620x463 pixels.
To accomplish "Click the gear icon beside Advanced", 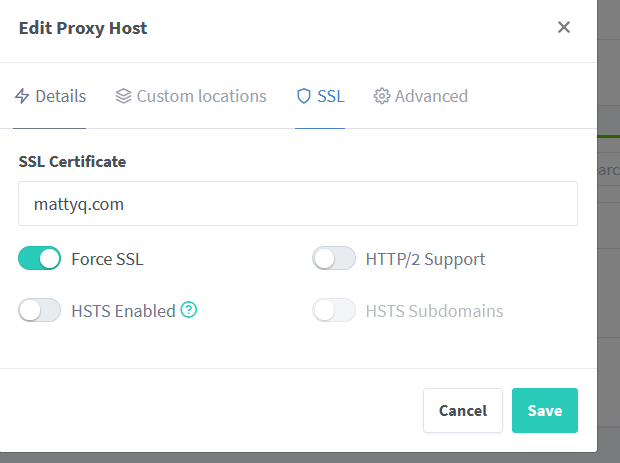I will pyautogui.click(x=382, y=96).
